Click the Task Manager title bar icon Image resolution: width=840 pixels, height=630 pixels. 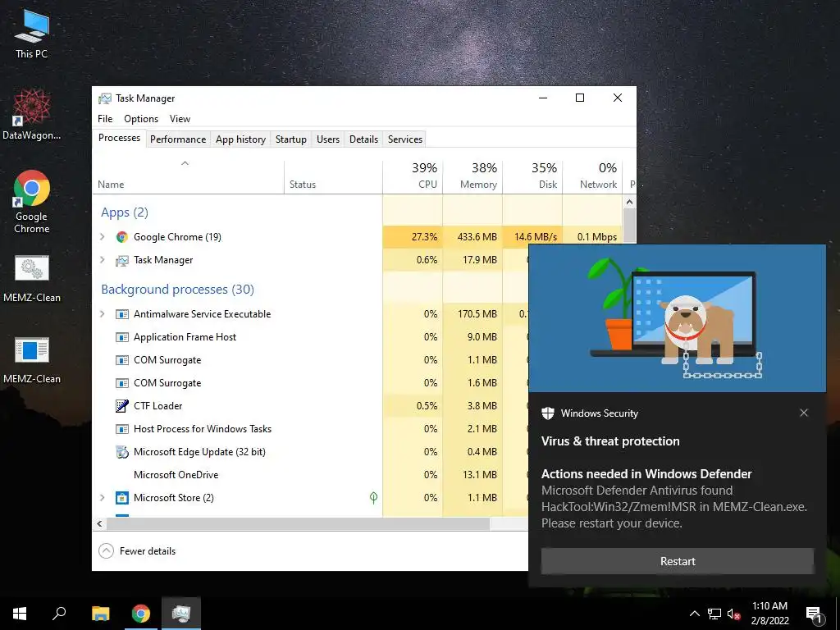105,98
